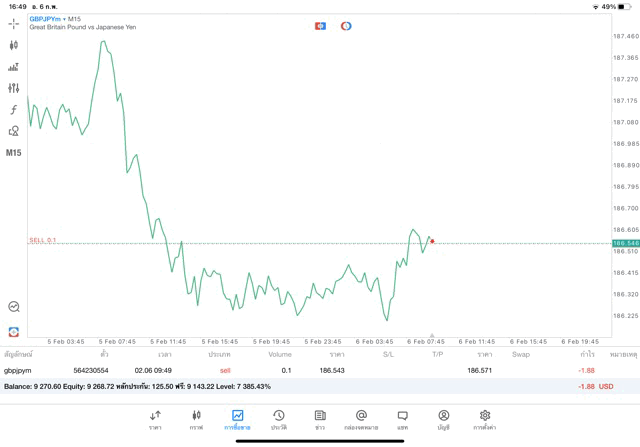640x447 pixels.
Task: Tap the GBPJPYm symbol title dropdown
Action: tap(56, 18)
